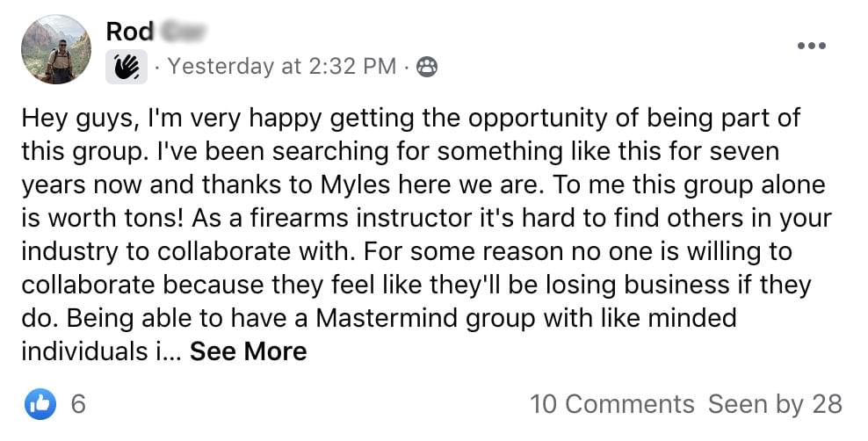The width and height of the screenshot is (868, 441).
Task: Click the blue thumbs-up reaction icon
Action: pos(40,403)
